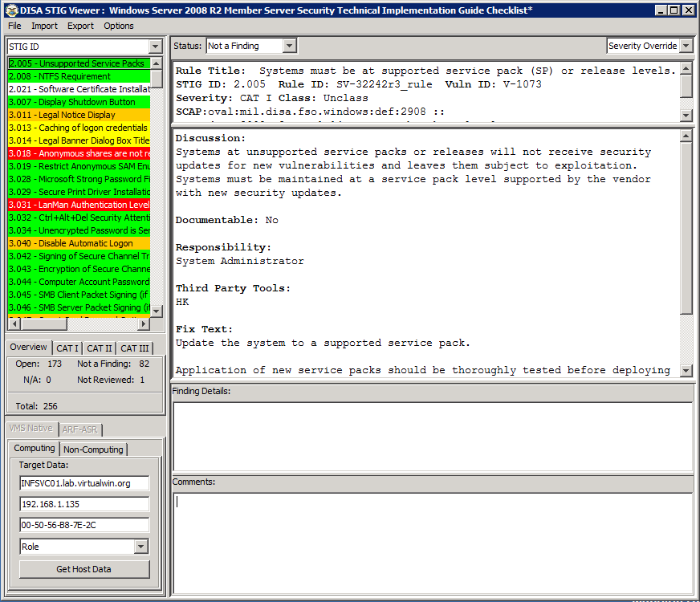The image size is (700, 602).
Task: Select rule 3.018 - Anonymous shares
Action: [79, 153]
